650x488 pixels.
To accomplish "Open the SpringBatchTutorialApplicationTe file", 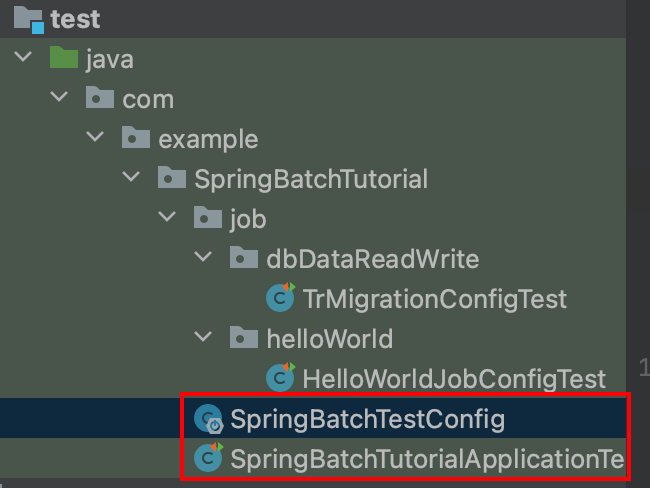I will [427, 459].
